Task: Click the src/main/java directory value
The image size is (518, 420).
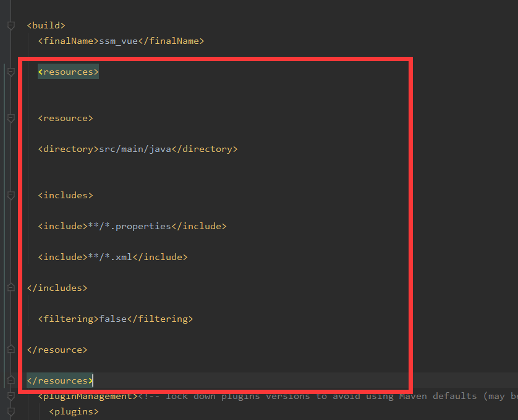Action: 135,149
